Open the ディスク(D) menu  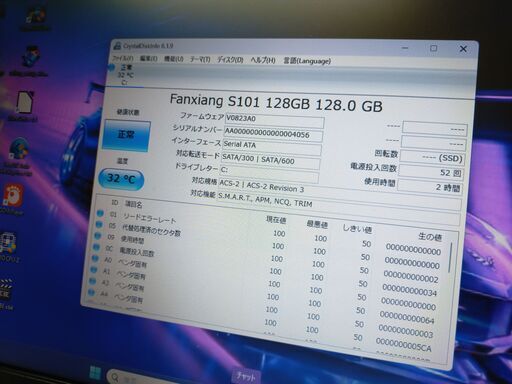(x=230, y=60)
